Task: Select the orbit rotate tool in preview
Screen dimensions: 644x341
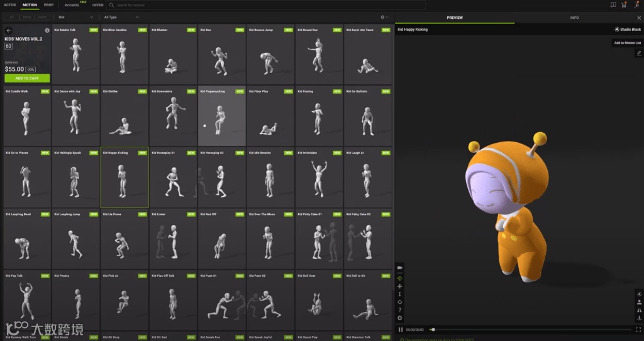Action: click(x=399, y=278)
